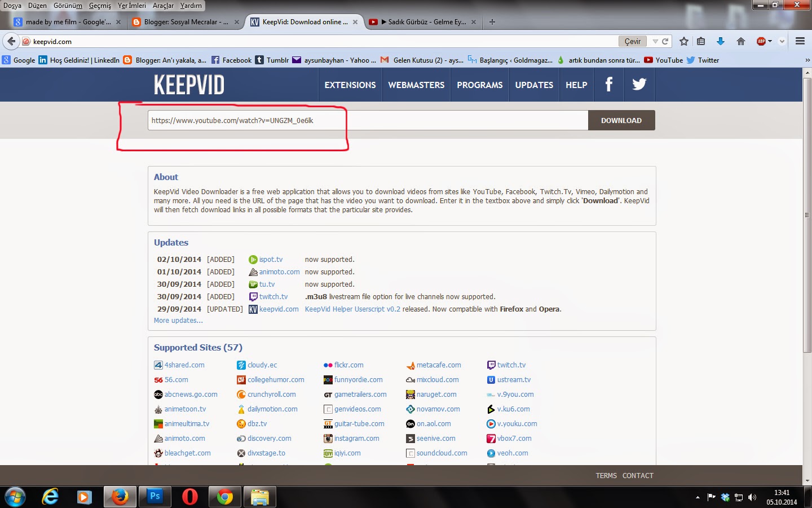
Task: Open the crunchyroll.com supported site
Action: 272,395
